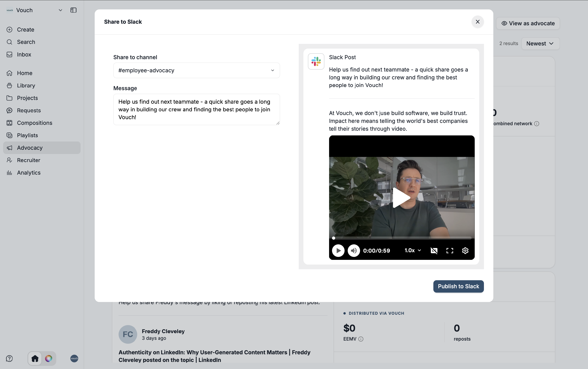Open the Projects section

click(42, 98)
